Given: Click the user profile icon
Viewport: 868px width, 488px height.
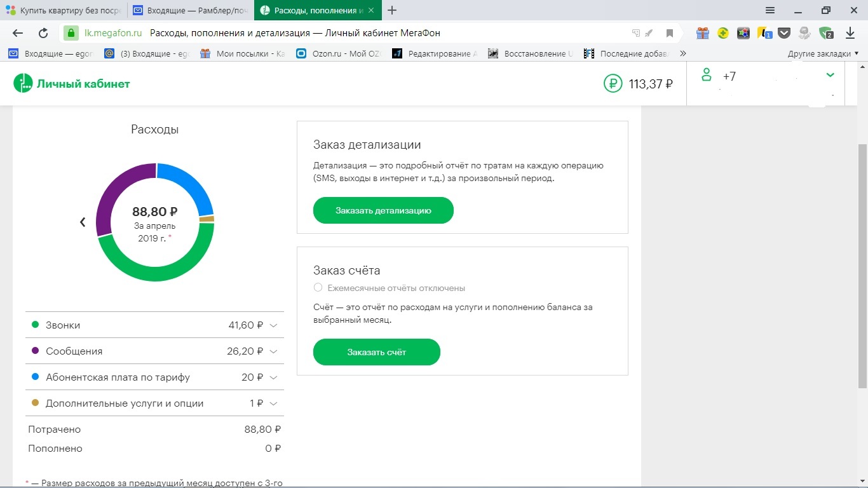Looking at the screenshot, I should (x=706, y=75).
